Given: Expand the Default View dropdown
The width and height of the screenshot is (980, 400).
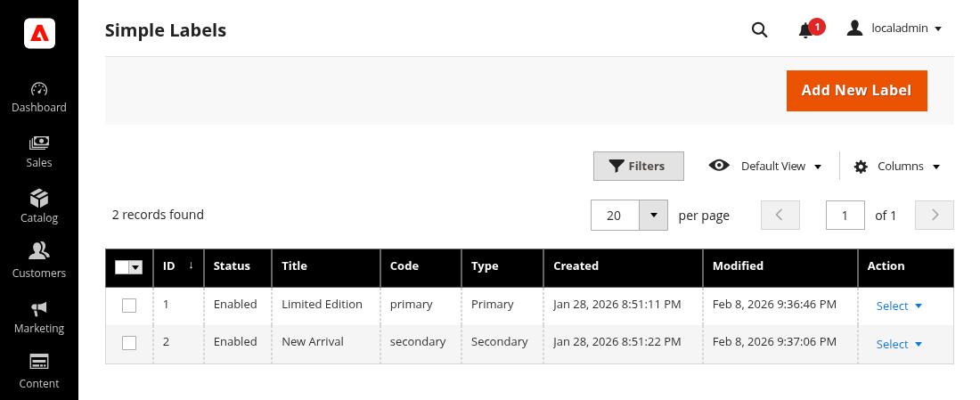Looking at the screenshot, I should [765, 167].
